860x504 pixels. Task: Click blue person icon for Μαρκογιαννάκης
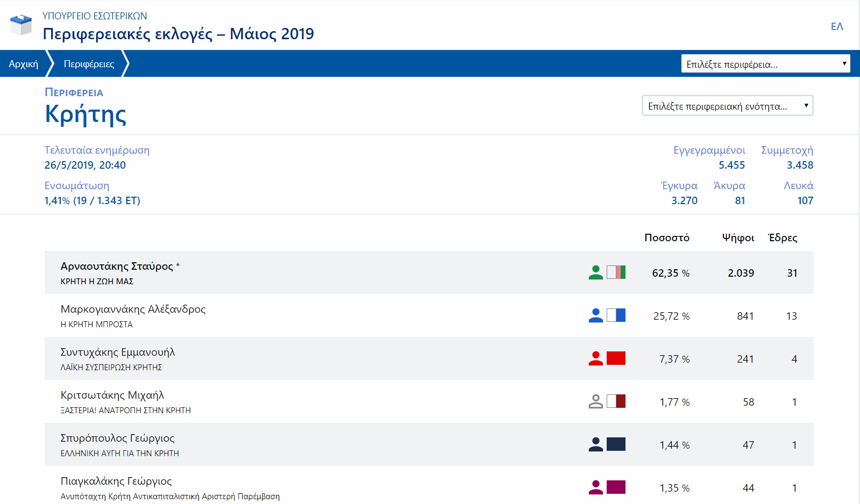pos(595,315)
